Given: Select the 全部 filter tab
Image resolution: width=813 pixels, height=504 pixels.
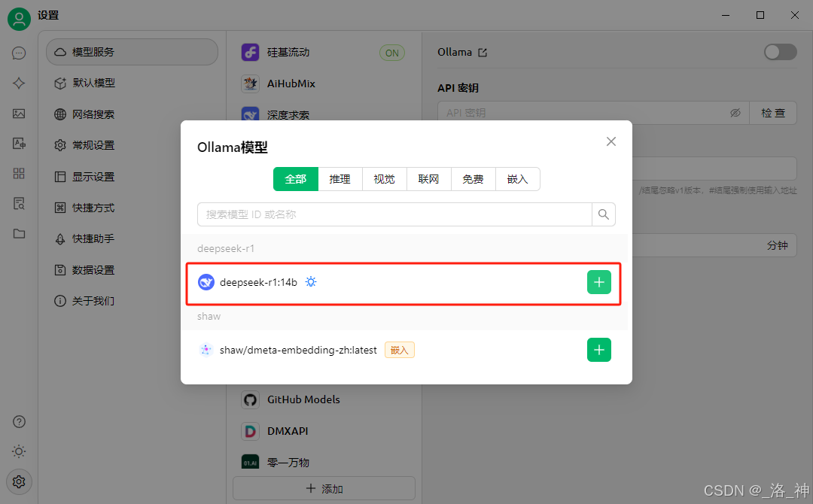Looking at the screenshot, I should [296, 179].
